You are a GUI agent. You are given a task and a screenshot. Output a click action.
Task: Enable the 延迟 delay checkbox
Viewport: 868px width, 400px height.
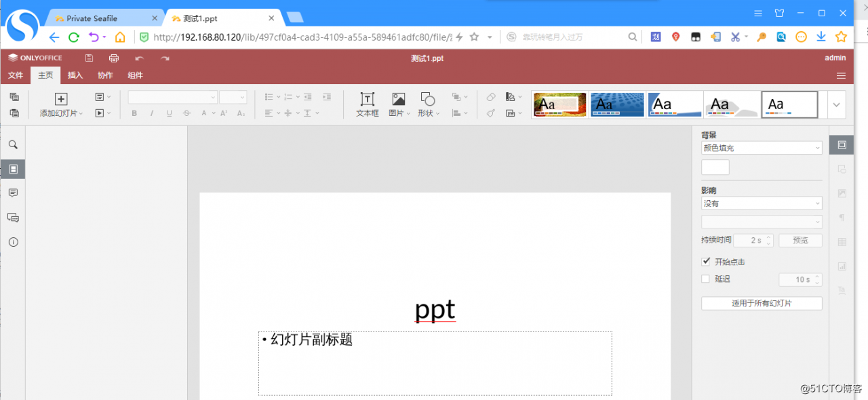pos(706,279)
